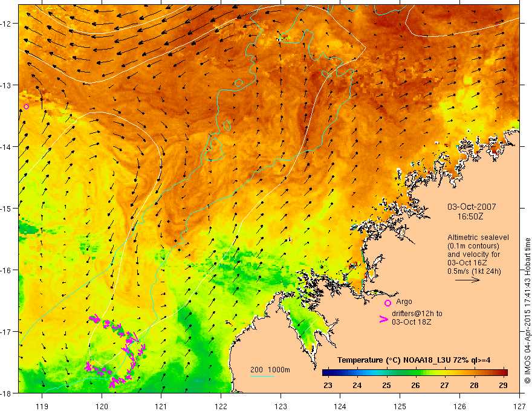The width and height of the screenshot is (532, 411).
Task: Click the colorbar tick label "25"
Action: 386,385
